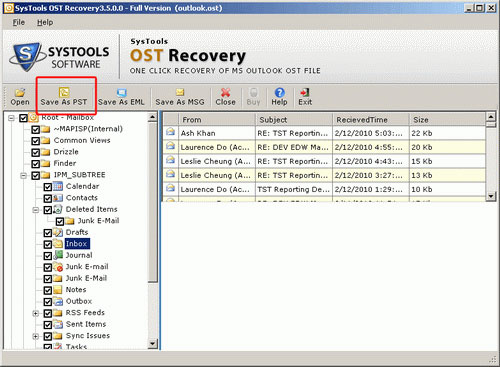Screen dimensions: 500x367
Task: Uncheck the Sent Items checkbox
Action: (48, 325)
